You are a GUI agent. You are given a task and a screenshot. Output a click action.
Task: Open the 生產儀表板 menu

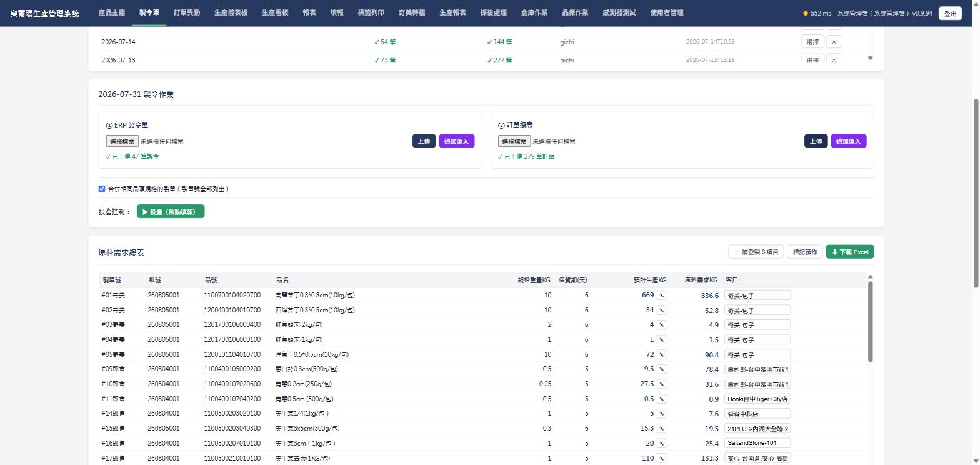pyautogui.click(x=231, y=12)
